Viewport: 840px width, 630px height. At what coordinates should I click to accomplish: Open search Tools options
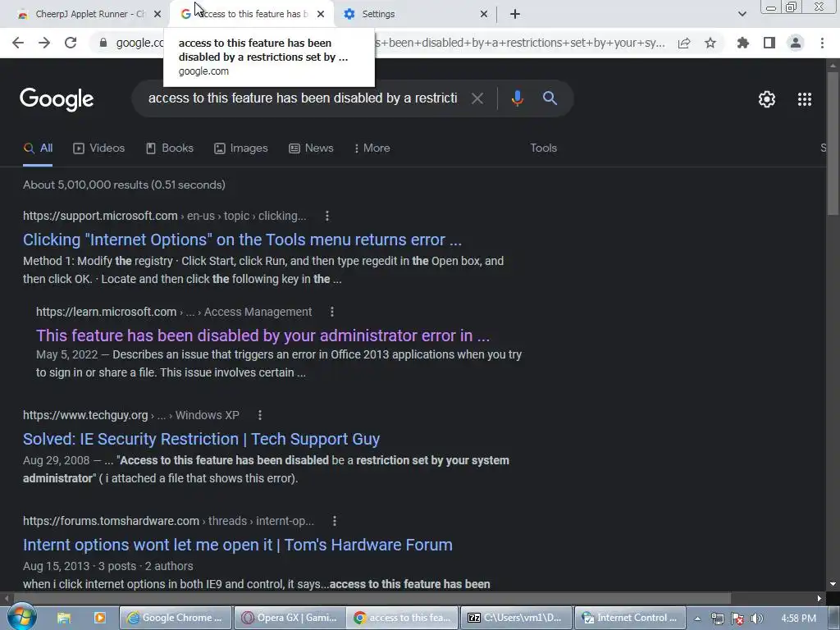[x=543, y=148]
